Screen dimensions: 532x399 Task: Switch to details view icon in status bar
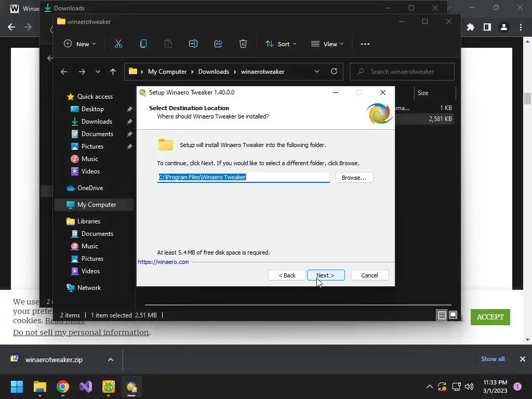point(442,315)
